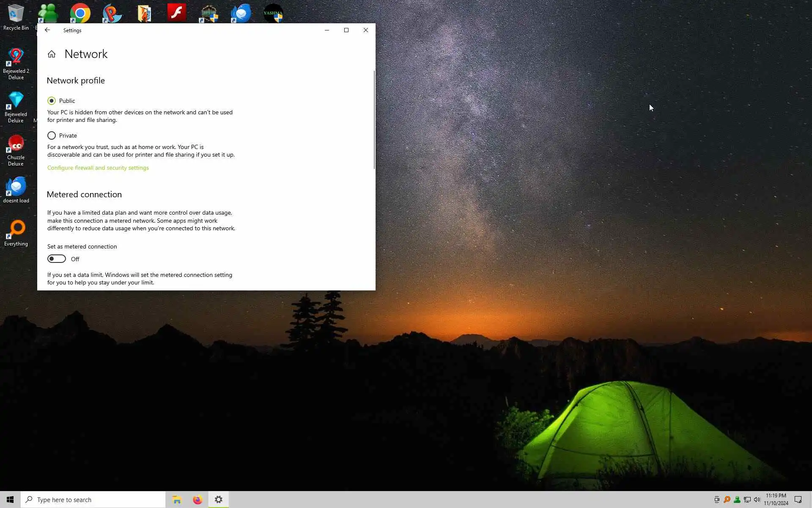
Task: Open the Recycle Bin
Action: [16, 17]
